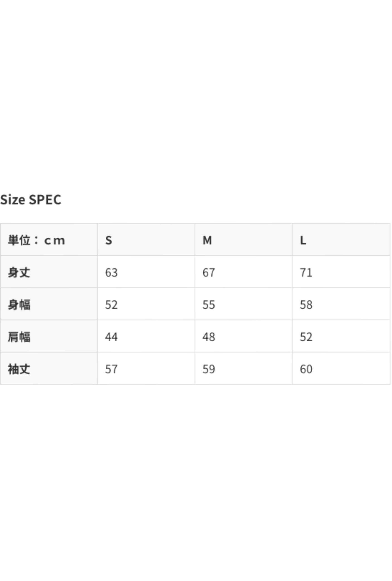Click the 袖丈 row label
Screen dimensions: 392x581
(x=19, y=369)
